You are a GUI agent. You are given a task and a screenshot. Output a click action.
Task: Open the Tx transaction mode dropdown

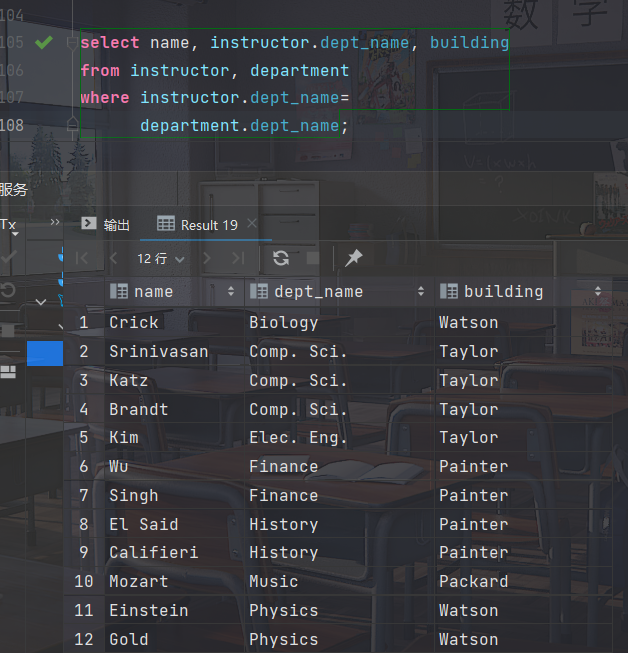pos(9,226)
